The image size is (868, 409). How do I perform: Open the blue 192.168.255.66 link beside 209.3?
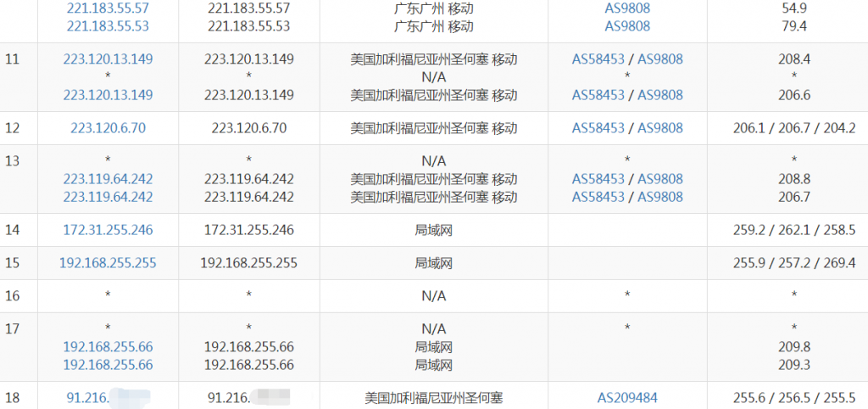tap(108, 365)
